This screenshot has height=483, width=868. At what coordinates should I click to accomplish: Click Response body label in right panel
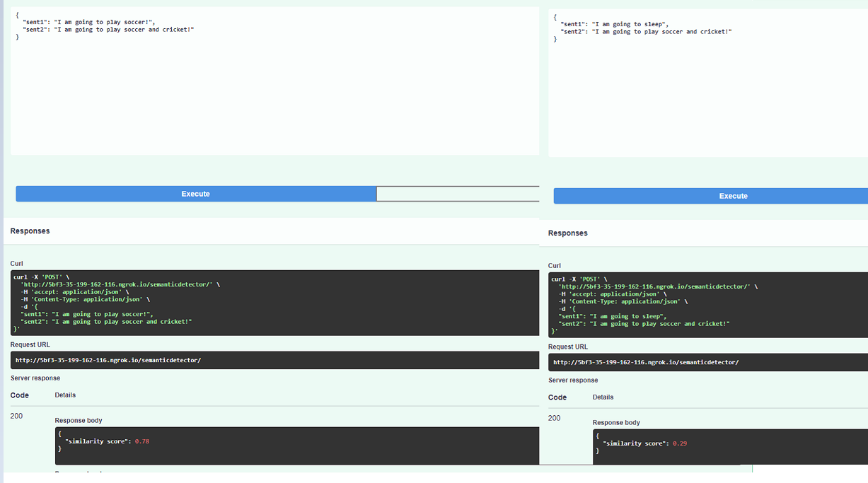616,423
